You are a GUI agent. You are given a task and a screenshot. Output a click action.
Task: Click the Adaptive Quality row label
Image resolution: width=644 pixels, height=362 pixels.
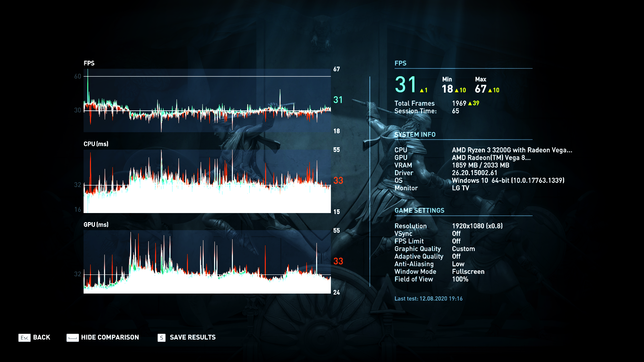coord(419,257)
